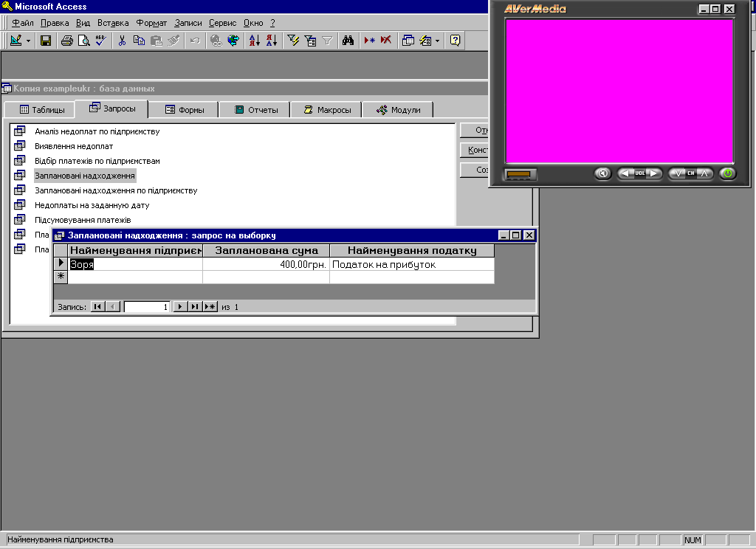Open the Правка menu
Image resolution: width=756 pixels, height=549 pixels.
(55, 23)
